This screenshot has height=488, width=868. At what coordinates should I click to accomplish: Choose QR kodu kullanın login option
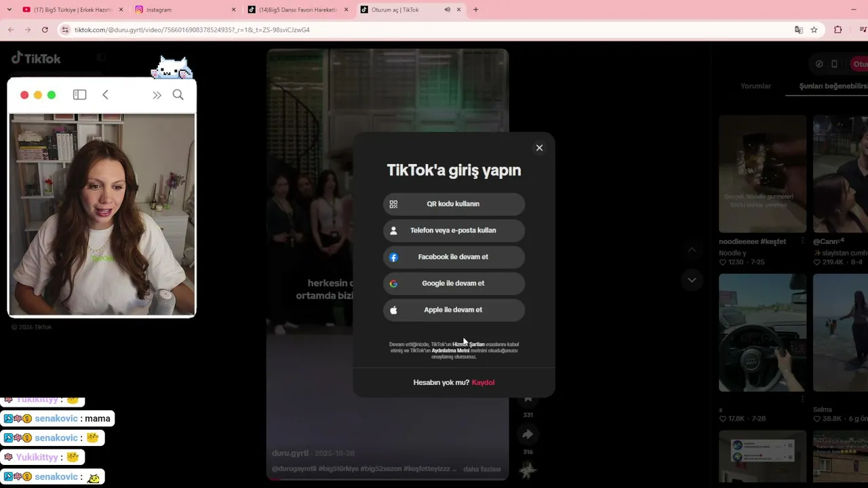(x=454, y=204)
